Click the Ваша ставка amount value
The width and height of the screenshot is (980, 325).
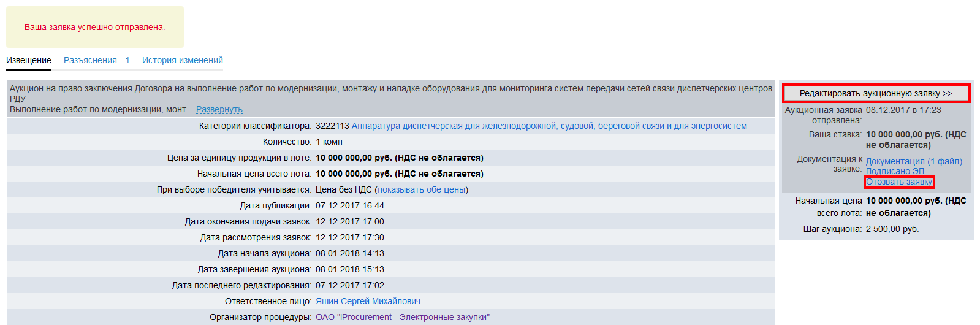click(916, 139)
